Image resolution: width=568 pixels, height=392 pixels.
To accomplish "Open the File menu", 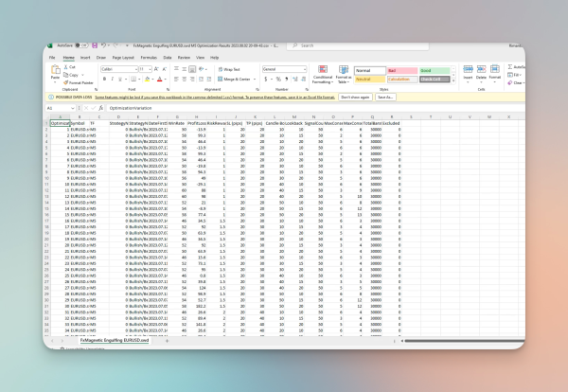I will click(52, 57).
